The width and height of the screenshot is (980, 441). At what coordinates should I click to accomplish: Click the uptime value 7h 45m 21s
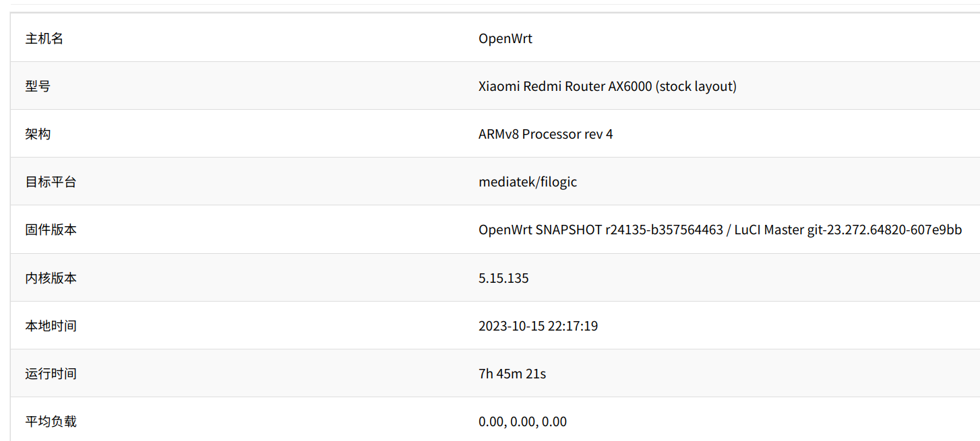(512, 374)
